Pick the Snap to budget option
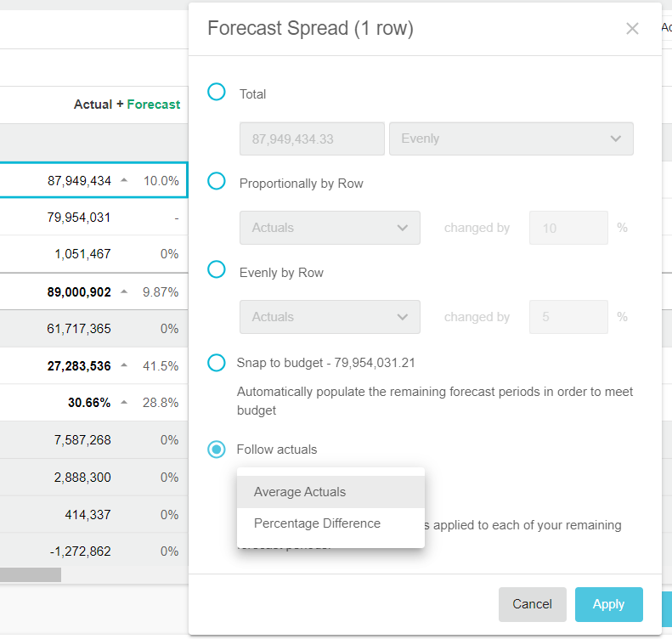This screenshot has height=639, width=672. 217,363
